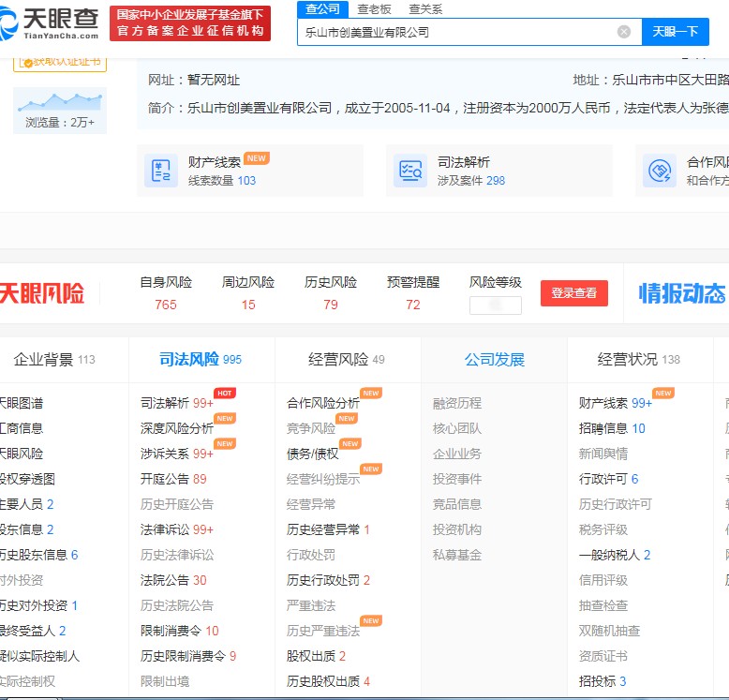View 自身风险 765 count

166,305
